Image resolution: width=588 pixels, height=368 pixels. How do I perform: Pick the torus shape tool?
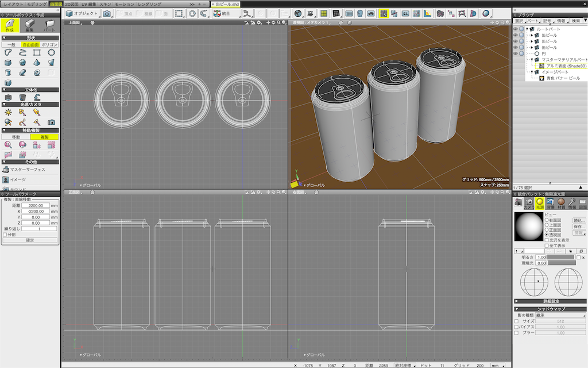coord(37,72)
